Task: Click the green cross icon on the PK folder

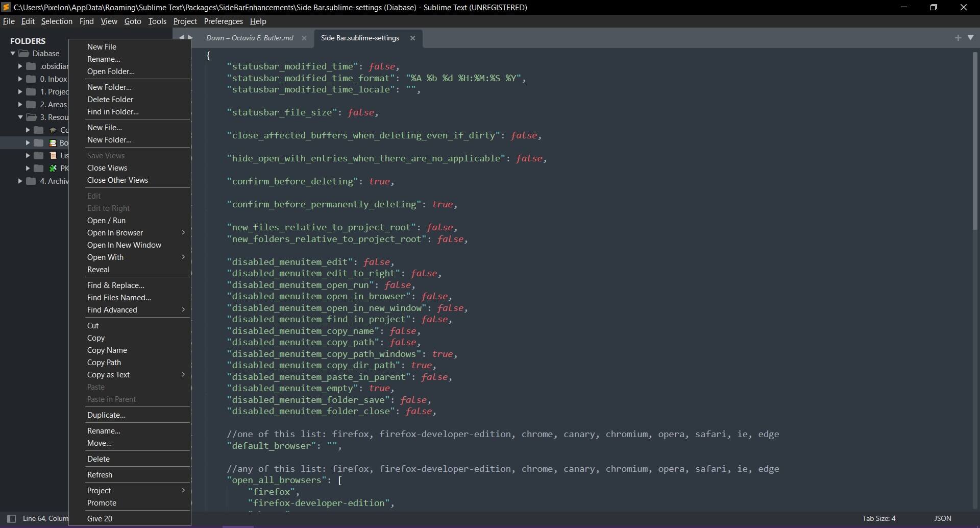Action: pyautogui.click(x=52, y=169)
